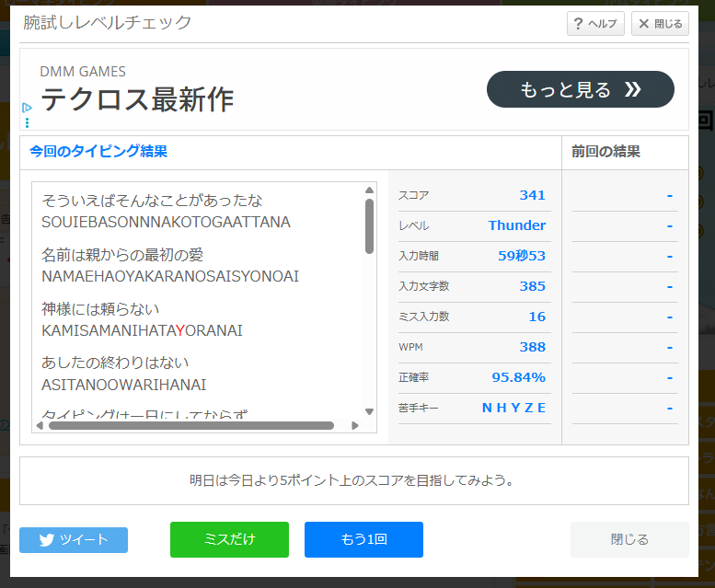The height and width of the screenshot is (588, 715).
Task: Open the ad options three-dot icon
Action: 27,122
